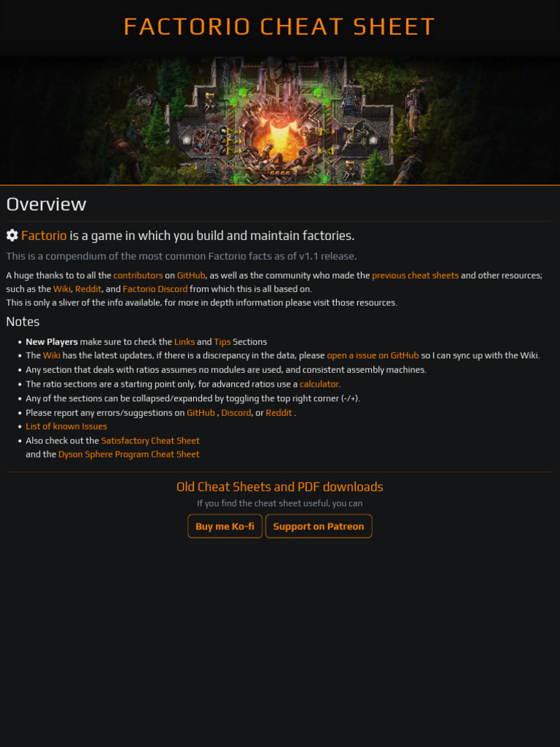
Task: Open the calculator link
Action: (319, 384)
